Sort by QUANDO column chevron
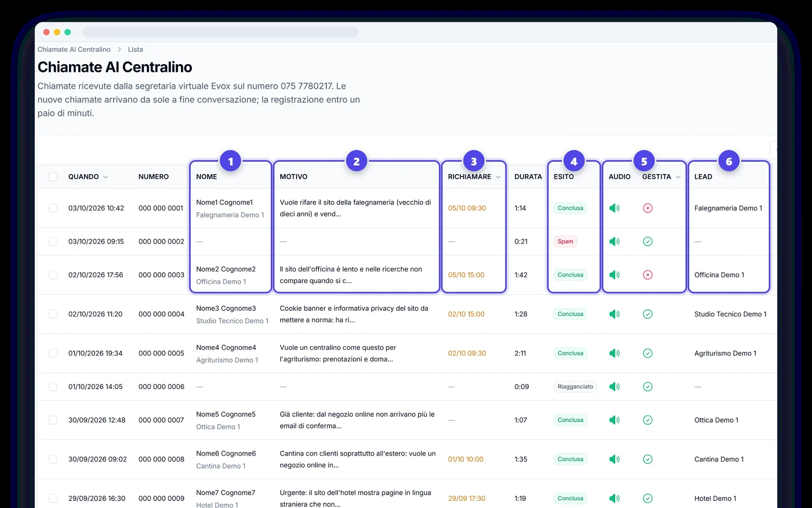Screen dimensions: 812x508 105,177
